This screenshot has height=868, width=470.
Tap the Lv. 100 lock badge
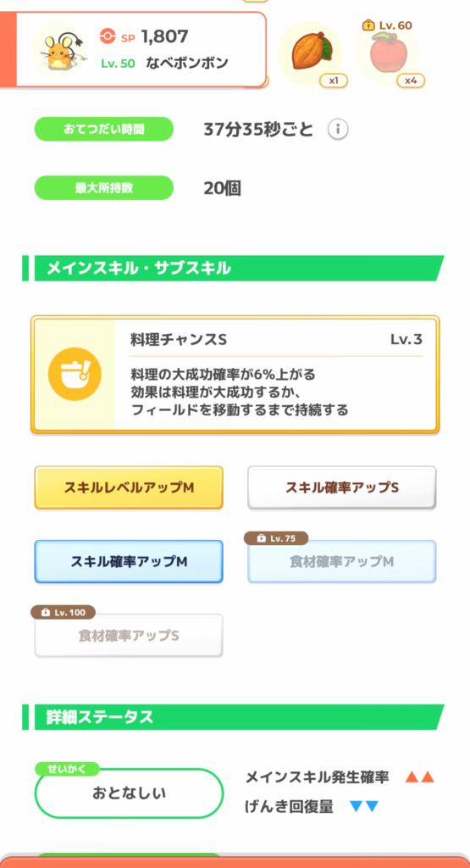[x=63, y=612]
